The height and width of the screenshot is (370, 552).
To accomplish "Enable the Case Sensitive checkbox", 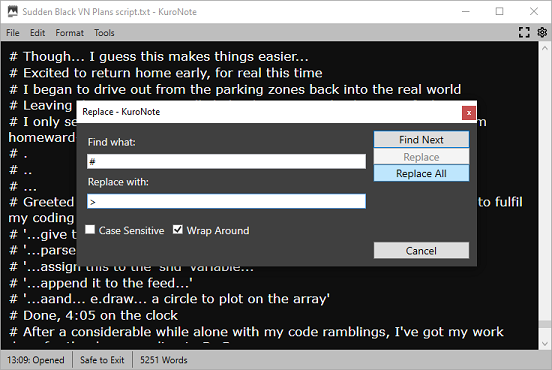I will 90,230.
